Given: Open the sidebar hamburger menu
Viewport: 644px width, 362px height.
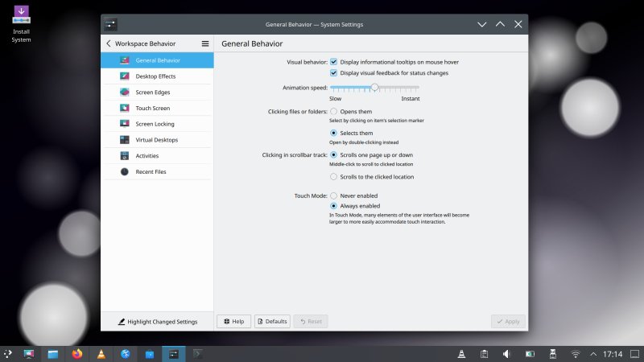Looking at the screenshot, I should 205,43.
